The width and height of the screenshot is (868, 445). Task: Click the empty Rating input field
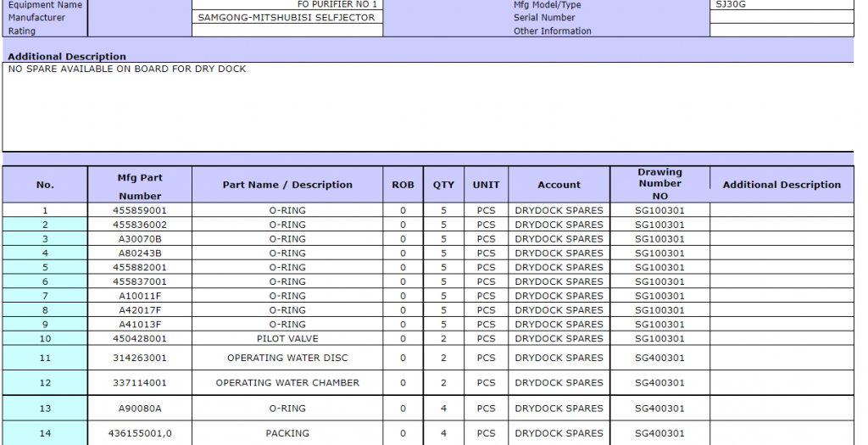(287, 31)
